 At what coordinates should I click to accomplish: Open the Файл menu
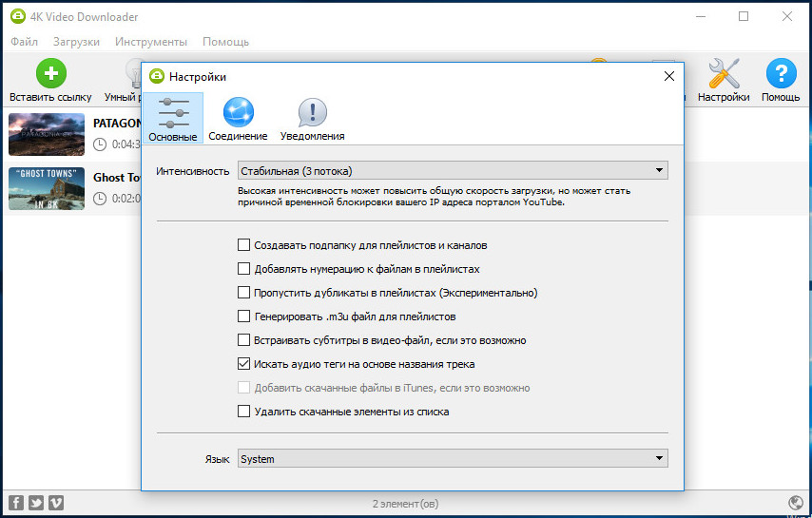[24, 42]
